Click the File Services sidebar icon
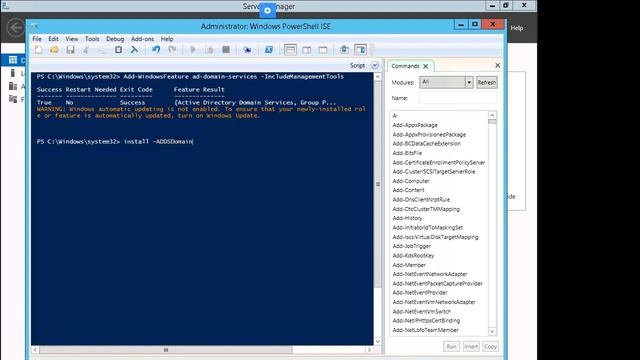 coord(13,99)
